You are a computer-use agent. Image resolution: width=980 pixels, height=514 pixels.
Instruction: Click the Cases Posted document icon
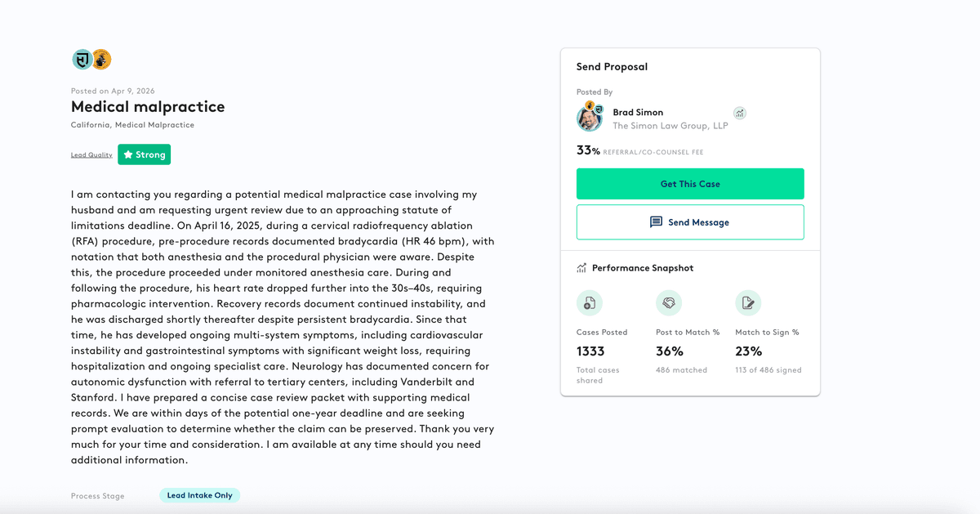[x=589, y=303]
